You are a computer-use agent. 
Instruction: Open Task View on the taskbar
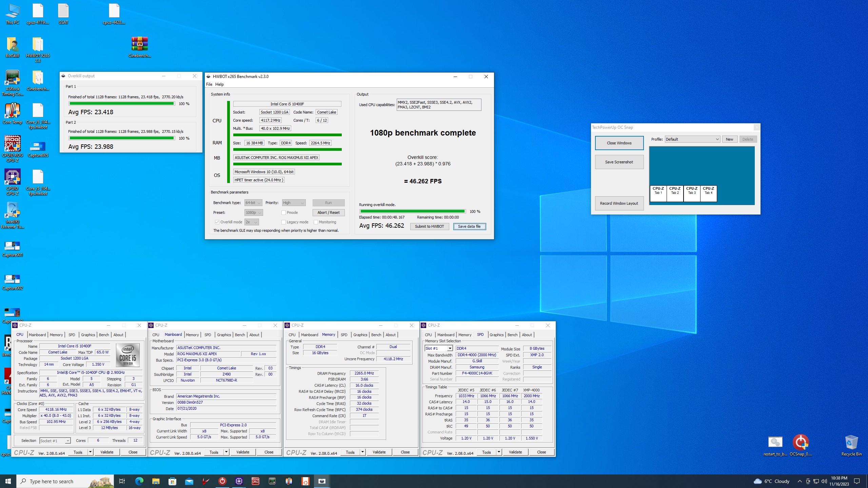[x=122, y=481]
